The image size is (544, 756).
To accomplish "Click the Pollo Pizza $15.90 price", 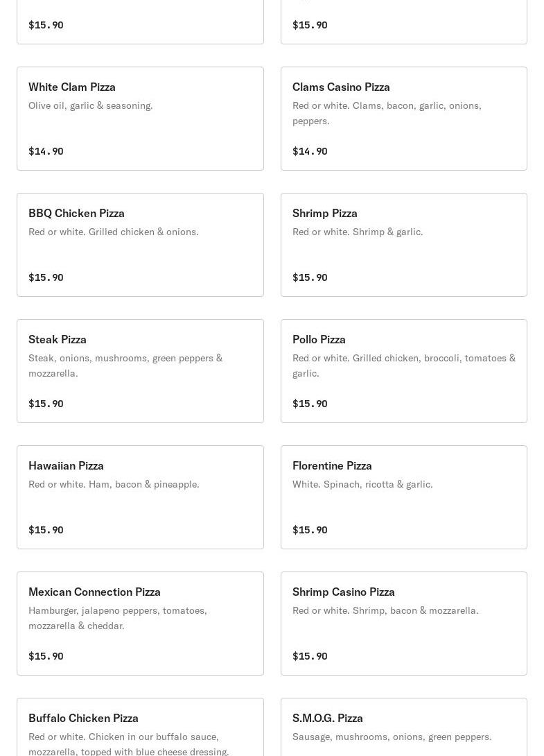I will (x=310, y=404).
